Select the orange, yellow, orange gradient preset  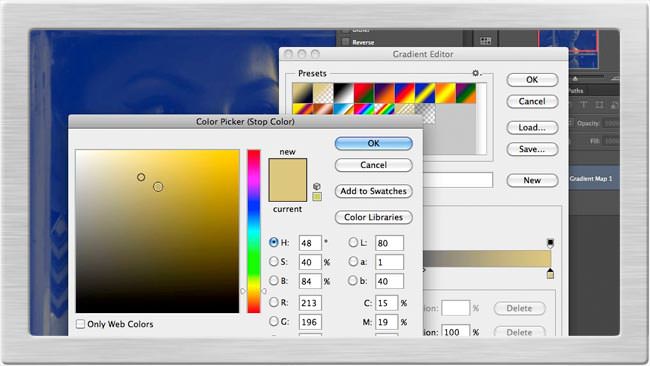pyautogui.click(x=445, y=93)
